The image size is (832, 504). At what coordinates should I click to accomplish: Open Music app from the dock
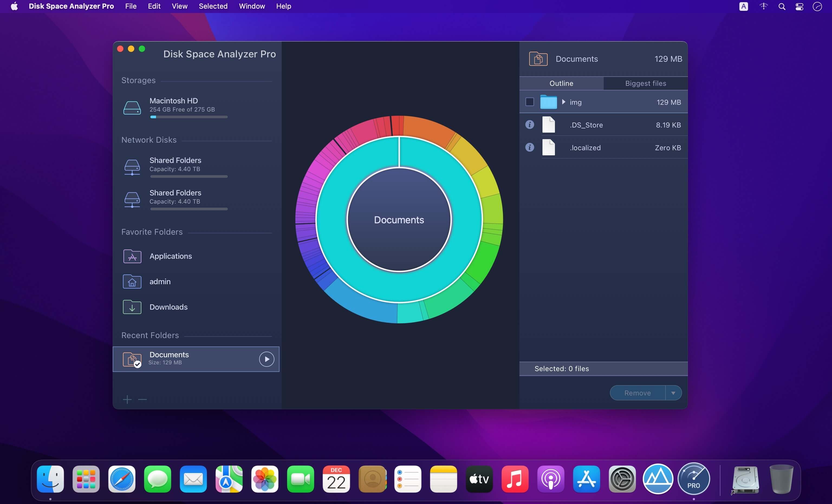515,479
